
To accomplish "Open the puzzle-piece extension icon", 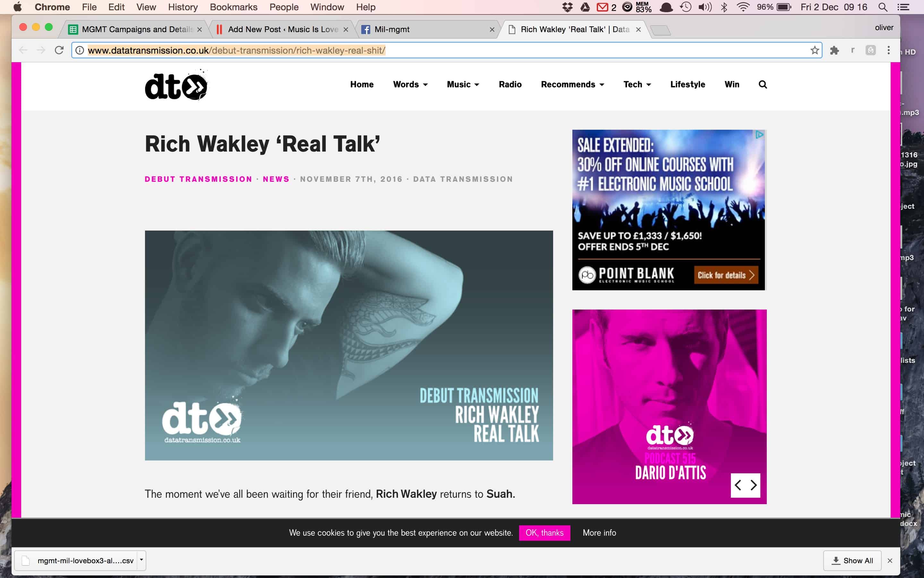I will [834, 50].
